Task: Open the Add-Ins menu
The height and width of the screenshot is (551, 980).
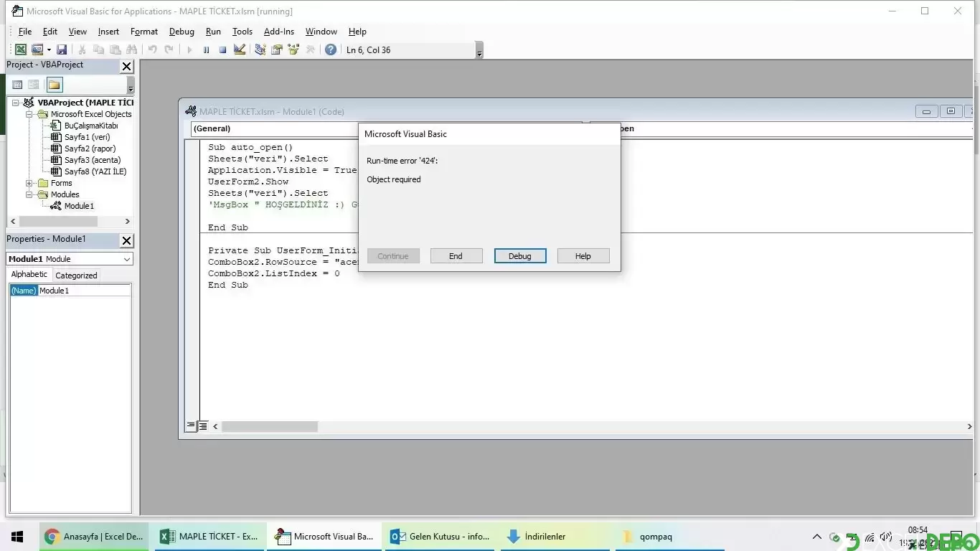Action: coord(279,32)
